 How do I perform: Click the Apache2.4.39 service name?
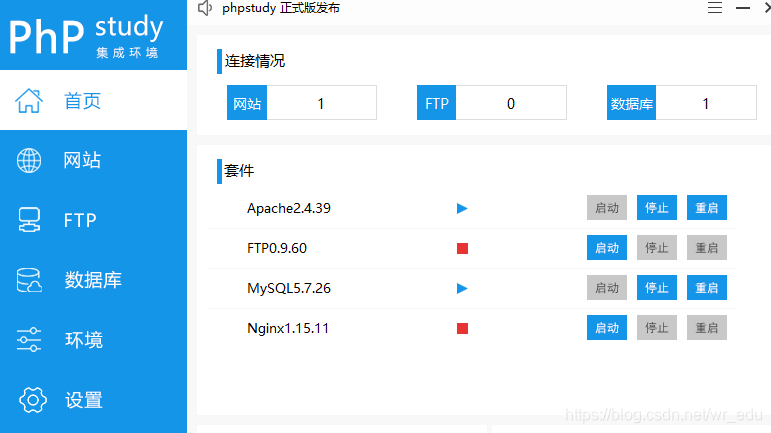(289, 208)
